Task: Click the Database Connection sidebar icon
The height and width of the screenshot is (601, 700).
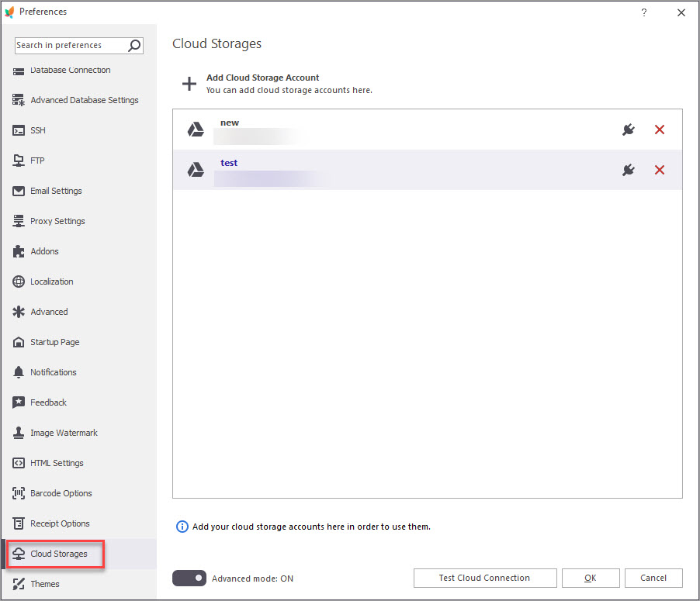Action: 19,71
